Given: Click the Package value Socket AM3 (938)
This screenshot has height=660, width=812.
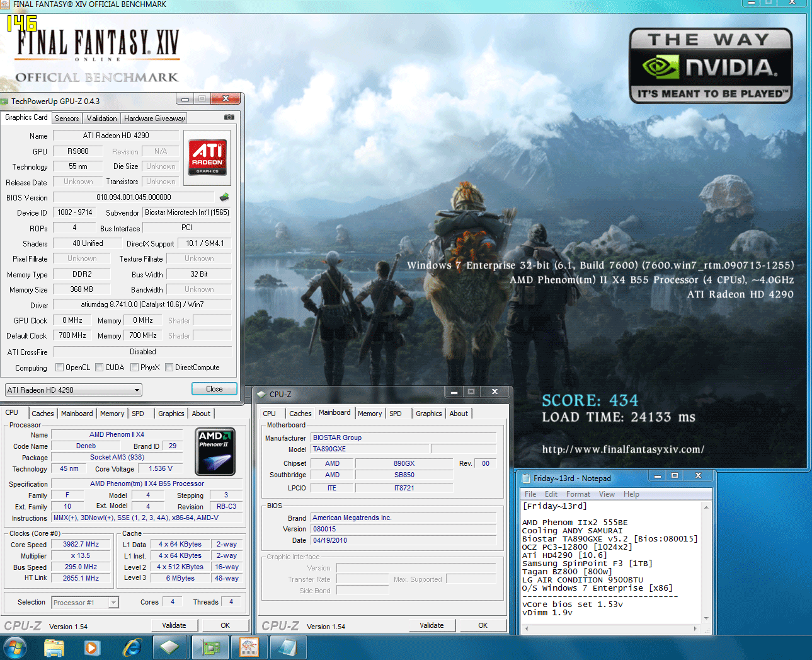Looking at the screenshot, I should pyautogui.click(x=117, y=458).
